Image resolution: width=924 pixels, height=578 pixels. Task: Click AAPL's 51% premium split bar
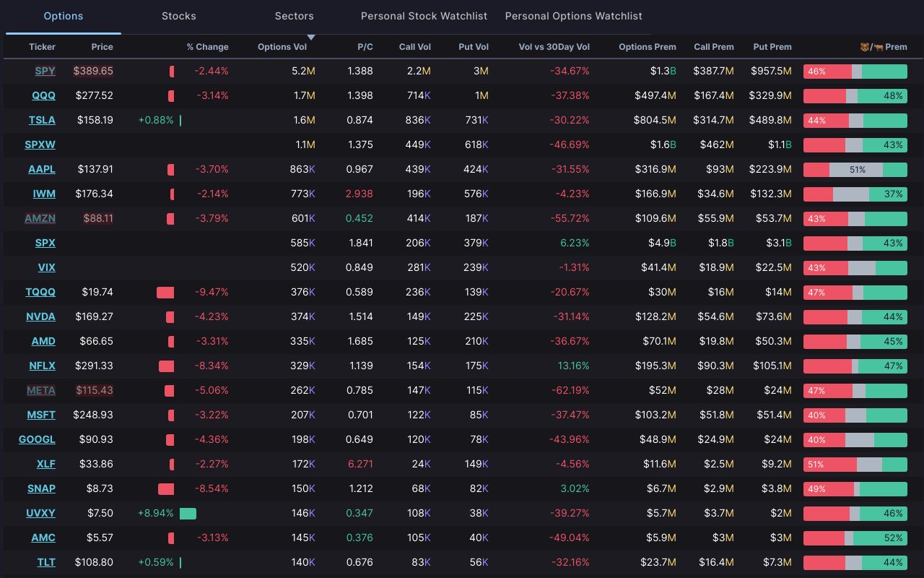[x=855, y=169]
